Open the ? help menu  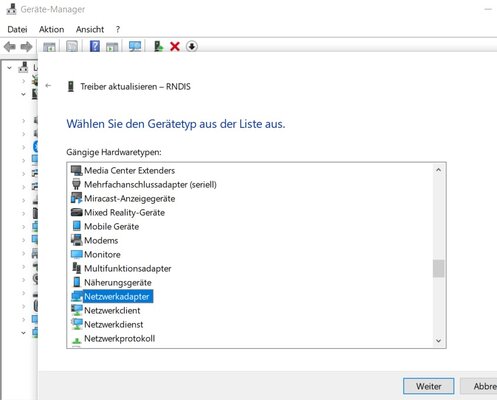tap(118, 29)
